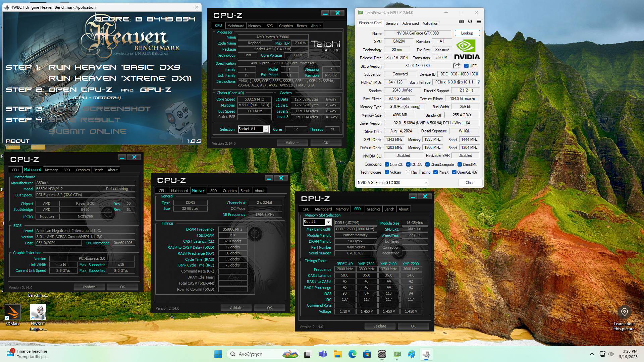Switch to the Advanced tab in GPU-Z

pos(410,23)
